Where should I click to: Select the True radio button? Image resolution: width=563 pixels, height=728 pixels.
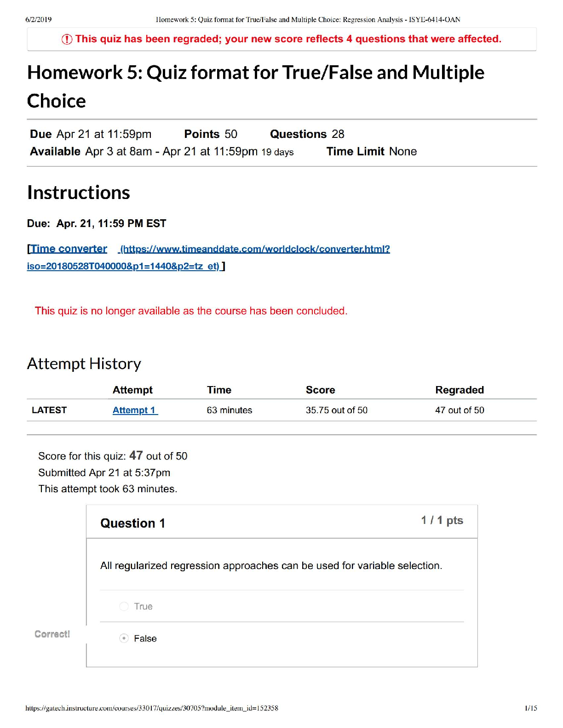pos(124,606)
